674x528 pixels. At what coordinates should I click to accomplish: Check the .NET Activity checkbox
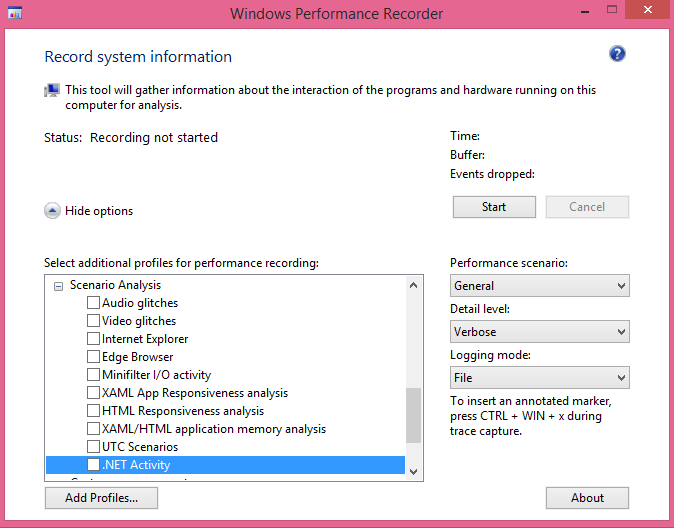pyautogui.click(x=93, y=465)
